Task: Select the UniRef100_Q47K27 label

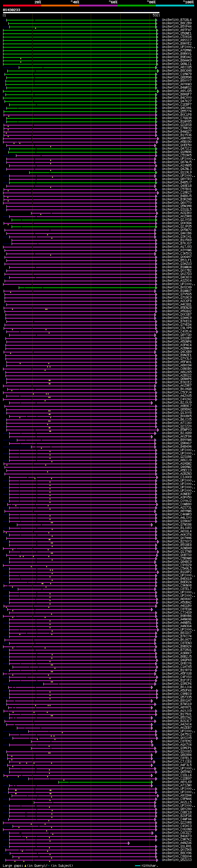Action: tap(177, 101)
